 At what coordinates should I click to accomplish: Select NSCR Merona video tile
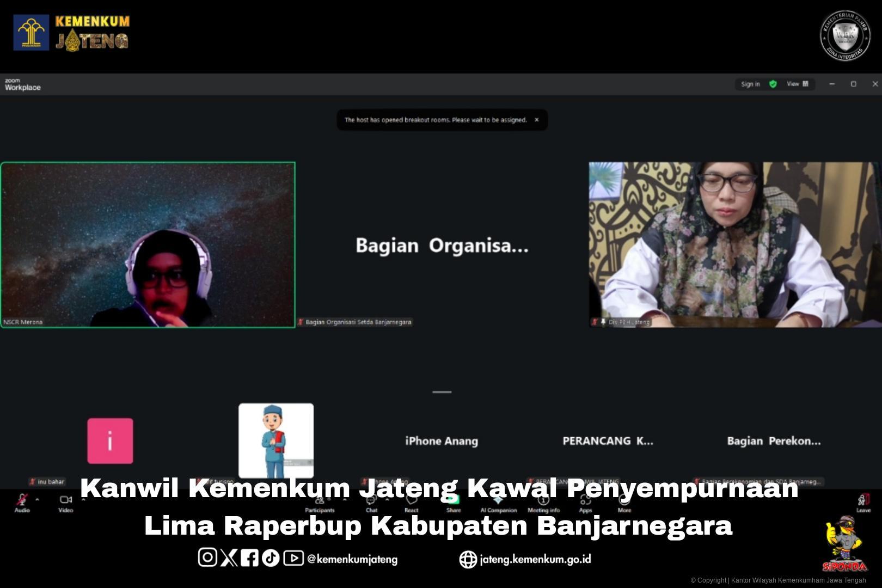148,244
